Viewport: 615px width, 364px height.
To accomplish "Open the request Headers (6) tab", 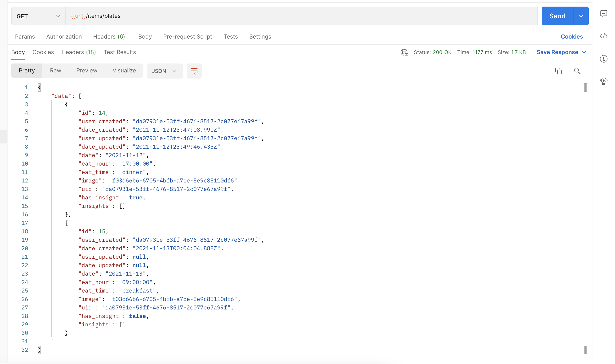I will click(109, 36).
